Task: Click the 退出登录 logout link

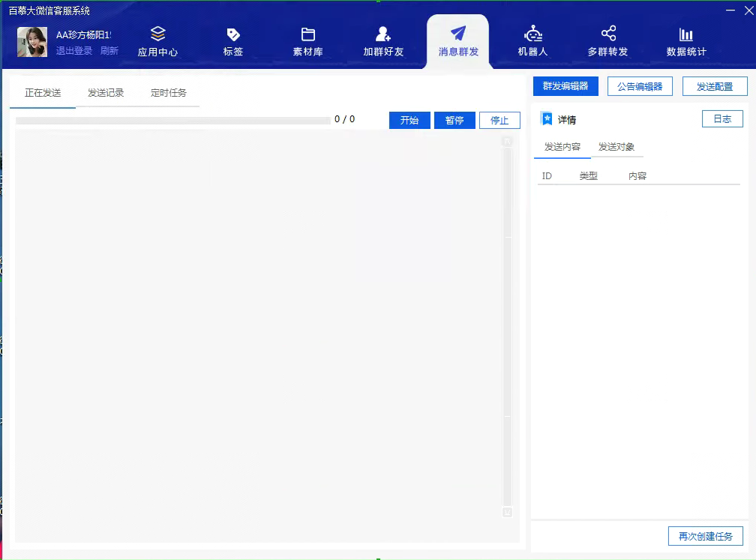Action: 74,51
